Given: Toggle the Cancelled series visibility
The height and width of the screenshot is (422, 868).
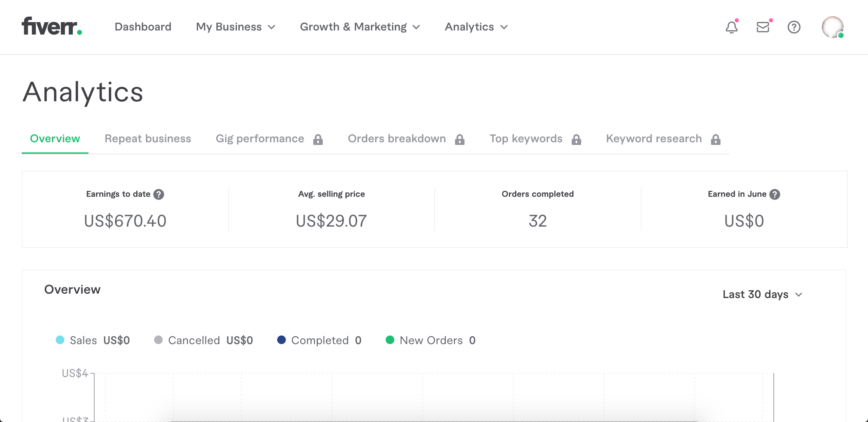Looking at the screenshot, I should (x=194, y=340).
